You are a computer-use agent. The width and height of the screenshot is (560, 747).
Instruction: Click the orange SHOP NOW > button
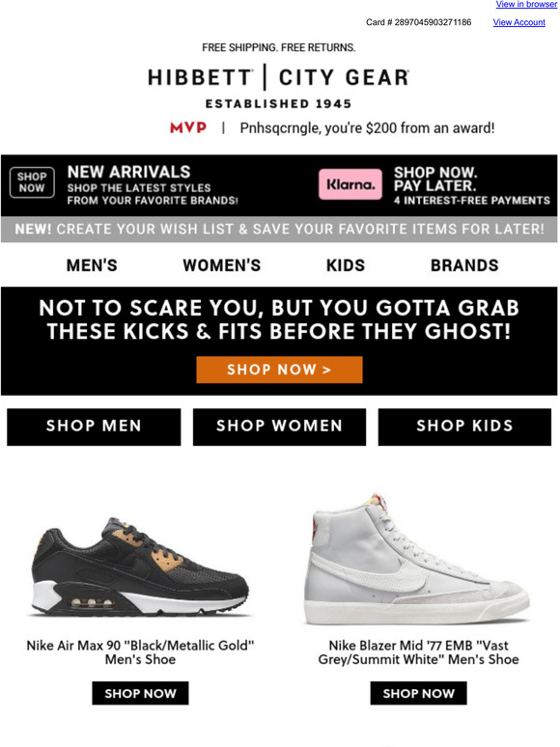(279, 370)
